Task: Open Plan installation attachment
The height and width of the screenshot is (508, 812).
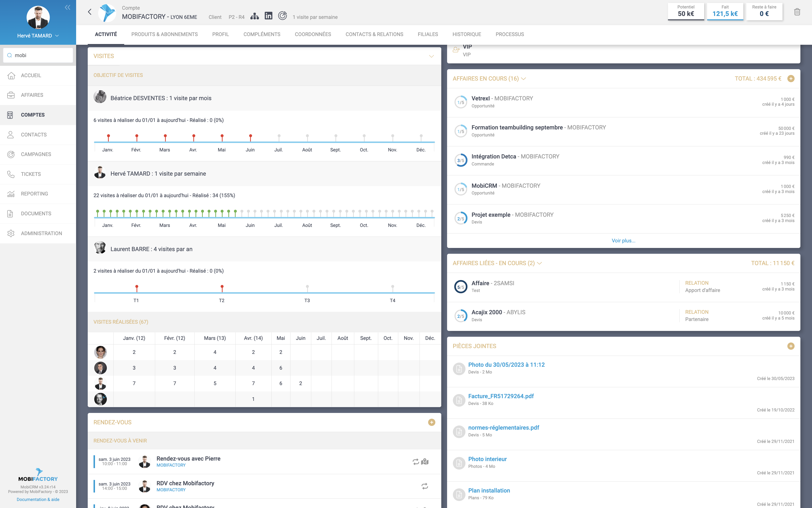Action: pos(489,491)
